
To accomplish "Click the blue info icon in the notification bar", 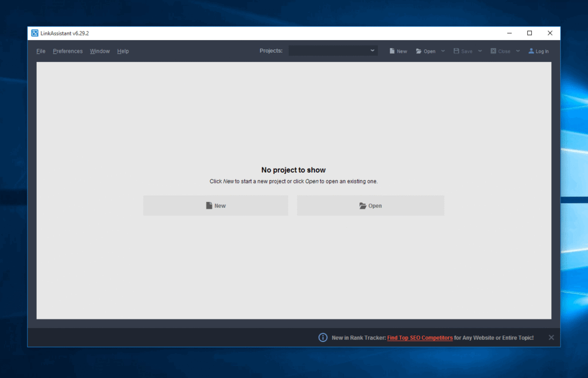I will pos(323,337).
